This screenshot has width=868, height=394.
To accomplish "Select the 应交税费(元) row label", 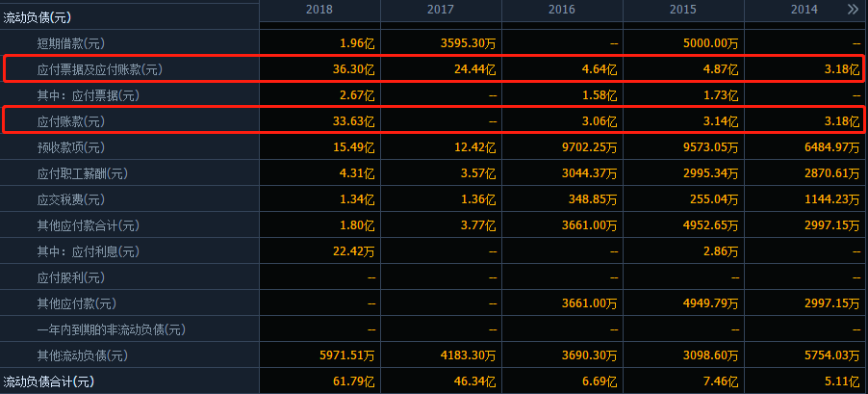I will click(x=71, y=199).
